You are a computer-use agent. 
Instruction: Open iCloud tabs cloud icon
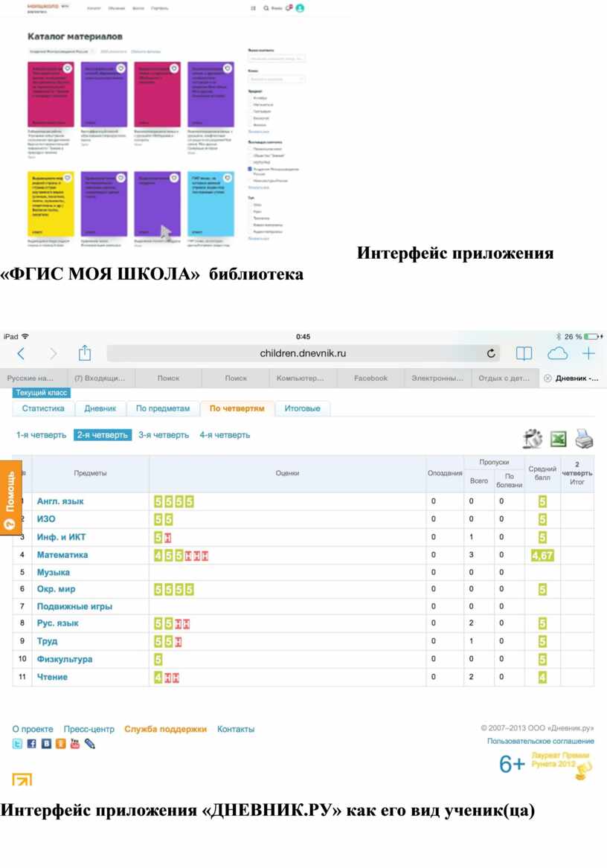click(557, 353)
